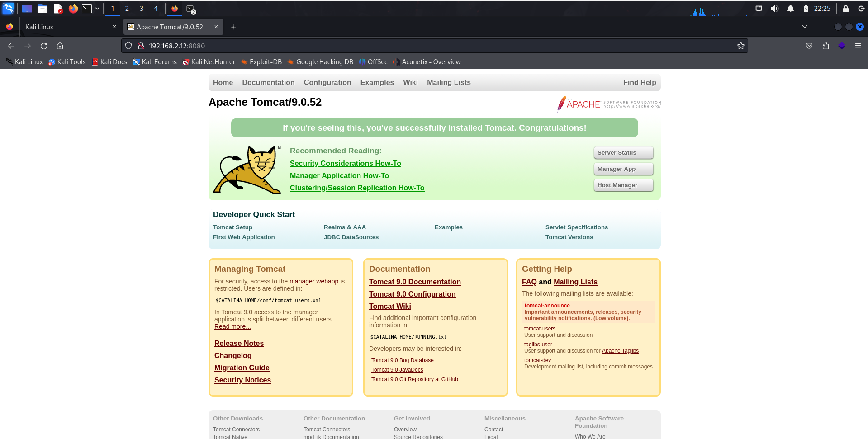
Task: Open the tracking protection shield icon
Action: pyautogui.click(x=128, y=46)
